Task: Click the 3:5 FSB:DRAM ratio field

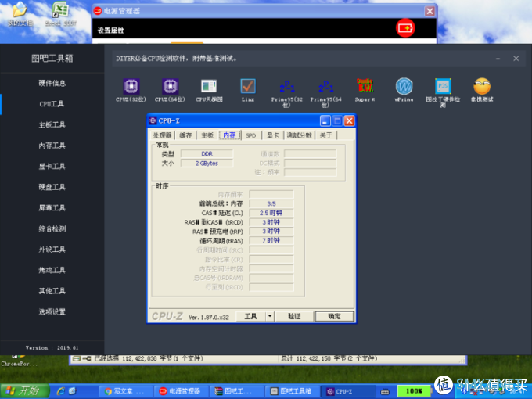Action: (x=271, y=203)
